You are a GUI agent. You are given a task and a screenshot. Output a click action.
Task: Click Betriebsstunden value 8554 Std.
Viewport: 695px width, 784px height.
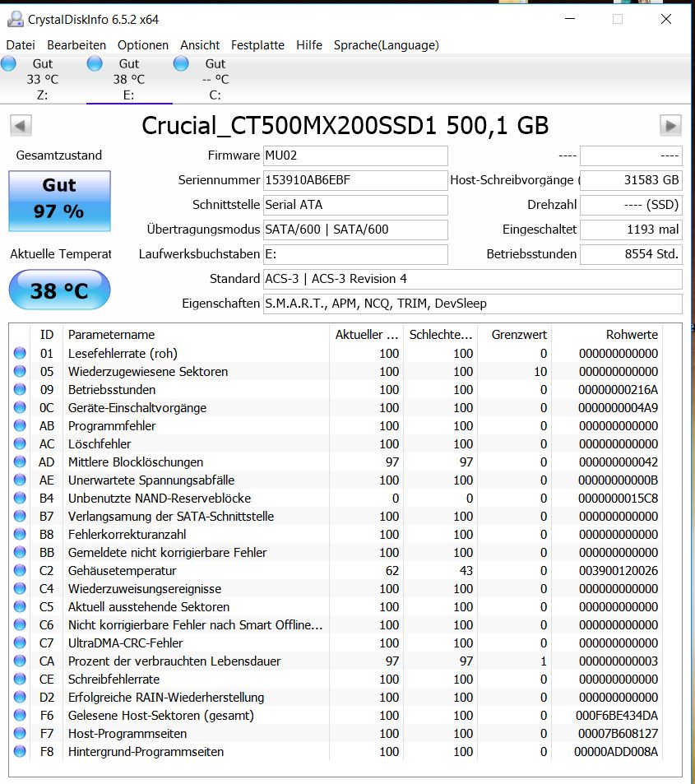pos(631,254)
